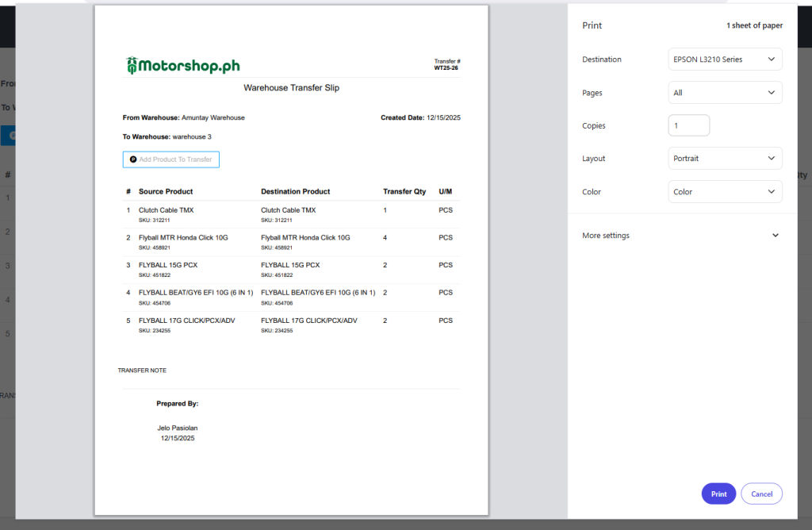Click the More settings chevron arrow
Image resolution: width=812 pixels, height=530 pixels.
click(775, 236)
